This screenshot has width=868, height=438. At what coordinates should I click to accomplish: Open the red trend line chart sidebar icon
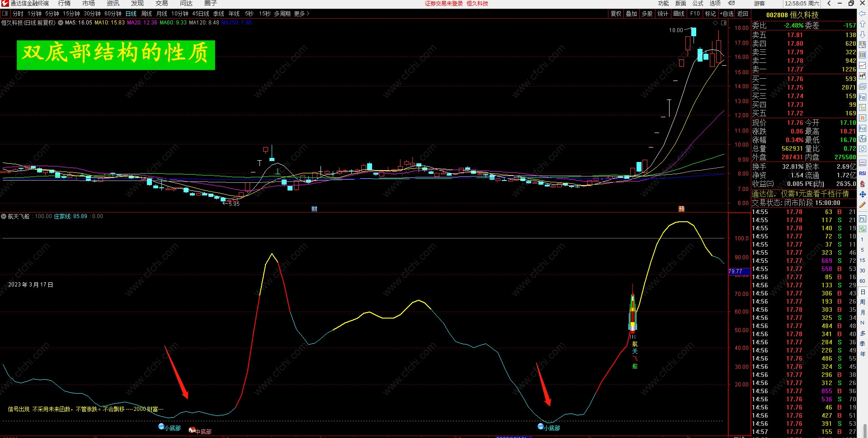pos(863,66)
